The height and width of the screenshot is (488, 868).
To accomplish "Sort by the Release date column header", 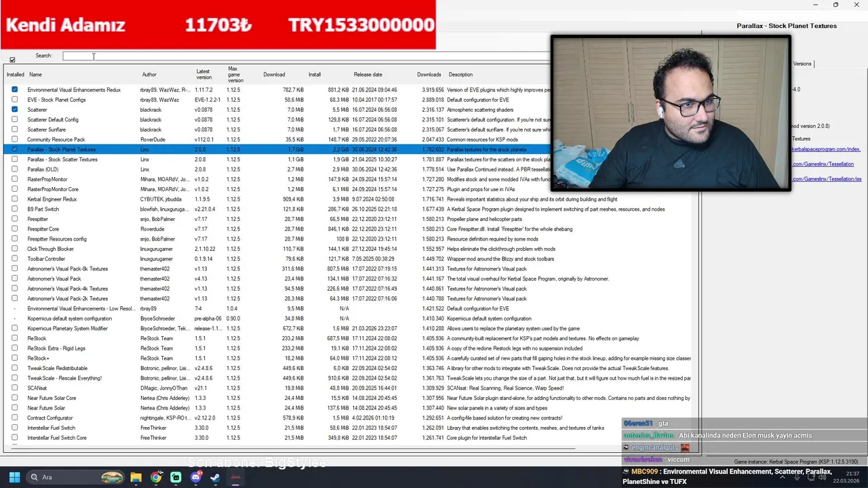I will (x=368, y=75).
